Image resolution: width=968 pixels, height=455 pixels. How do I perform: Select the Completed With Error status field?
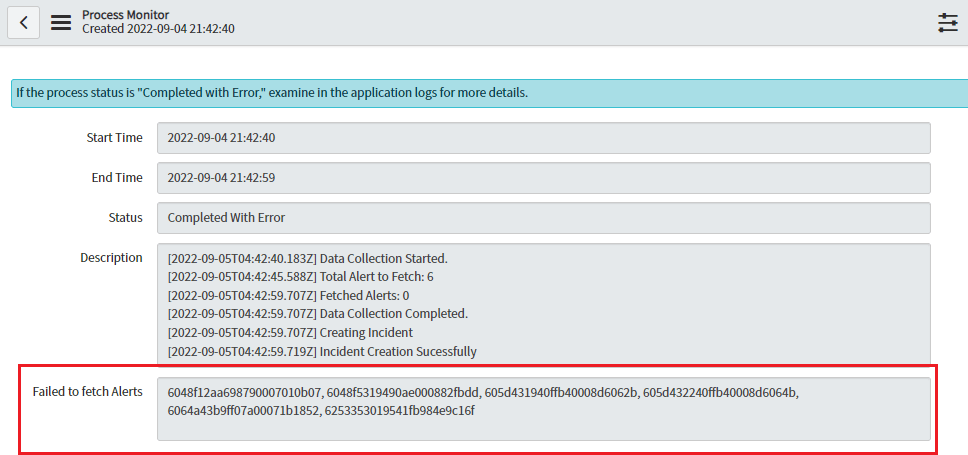tap(543, 218)
